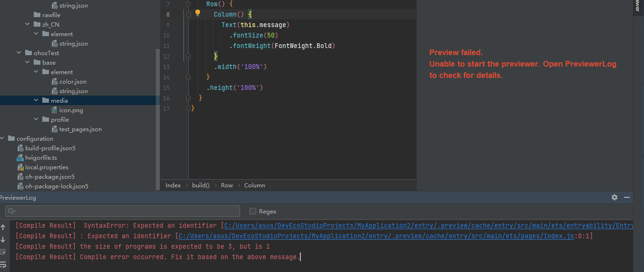The height and width of the screenshot is (272, 644).
Task: Click the yellow lightbulb quick-fix icon
Action: click(198, 13)
